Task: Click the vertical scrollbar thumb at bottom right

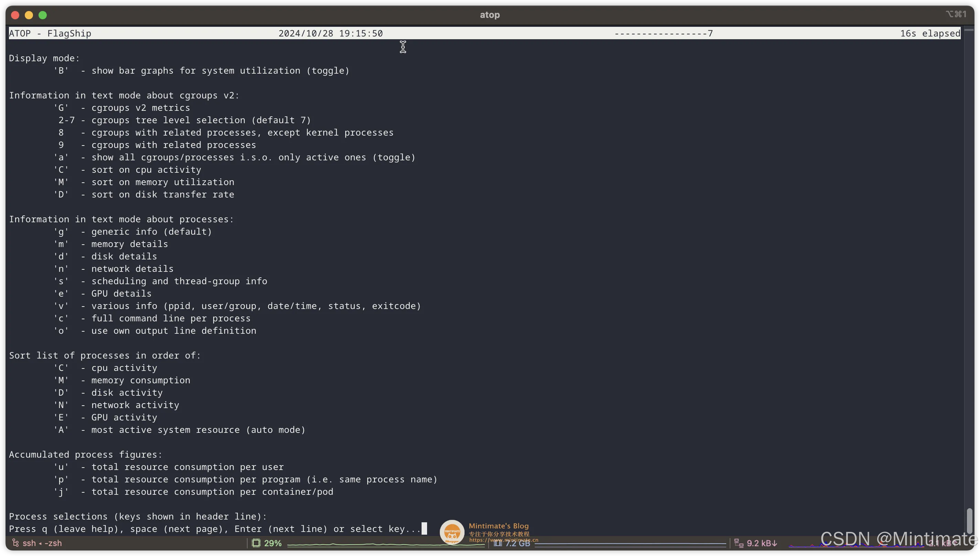Action: tap(969, 521)
